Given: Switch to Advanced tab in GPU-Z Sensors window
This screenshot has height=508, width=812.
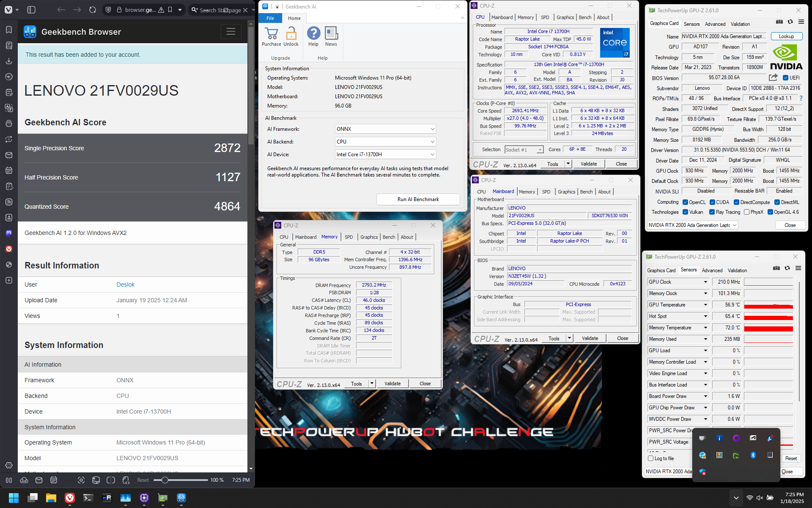Looking at the screenshot, I should click(712, 270).
